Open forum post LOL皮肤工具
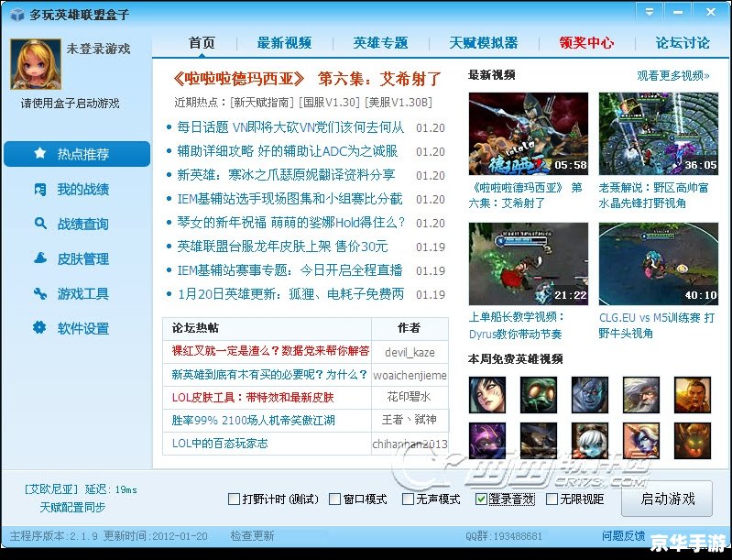 pos(253,398)
